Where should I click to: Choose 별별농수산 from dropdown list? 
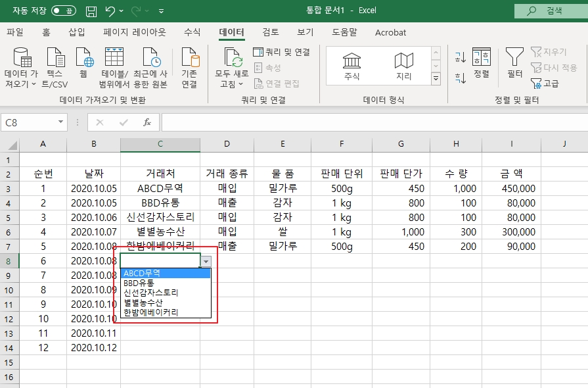[166, 303]
